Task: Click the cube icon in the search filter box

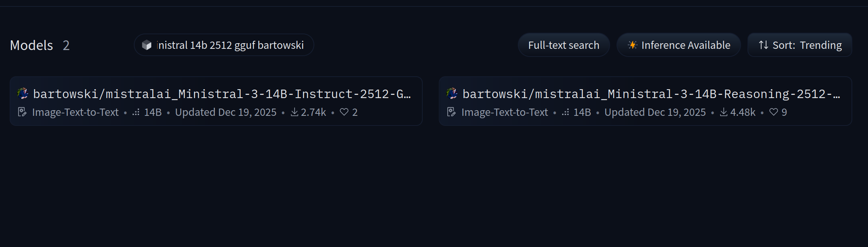Action: pyautogui.click(x=147, y=45)
